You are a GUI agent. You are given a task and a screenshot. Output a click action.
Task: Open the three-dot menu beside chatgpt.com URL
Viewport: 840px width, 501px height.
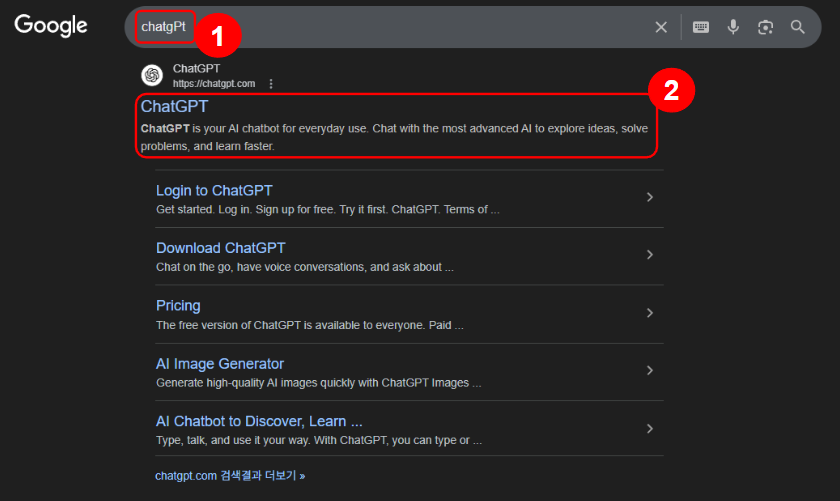pos(271,84)
